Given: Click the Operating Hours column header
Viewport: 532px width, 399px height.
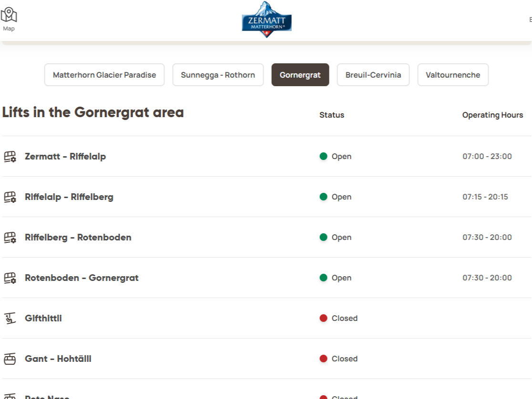Looking at the screenshot, I should pyautogui.click(x=492, y=115).
